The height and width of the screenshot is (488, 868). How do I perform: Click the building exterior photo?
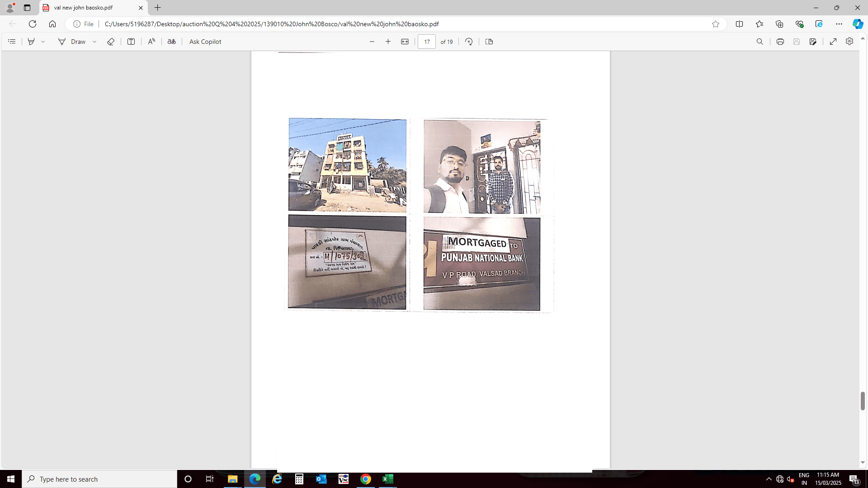[347, 165]
